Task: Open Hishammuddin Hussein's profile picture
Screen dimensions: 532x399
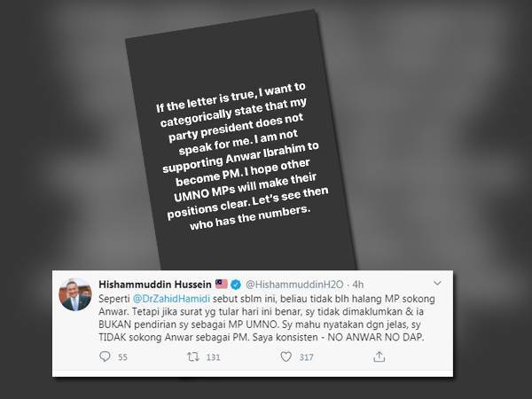Action: (76, 298)
